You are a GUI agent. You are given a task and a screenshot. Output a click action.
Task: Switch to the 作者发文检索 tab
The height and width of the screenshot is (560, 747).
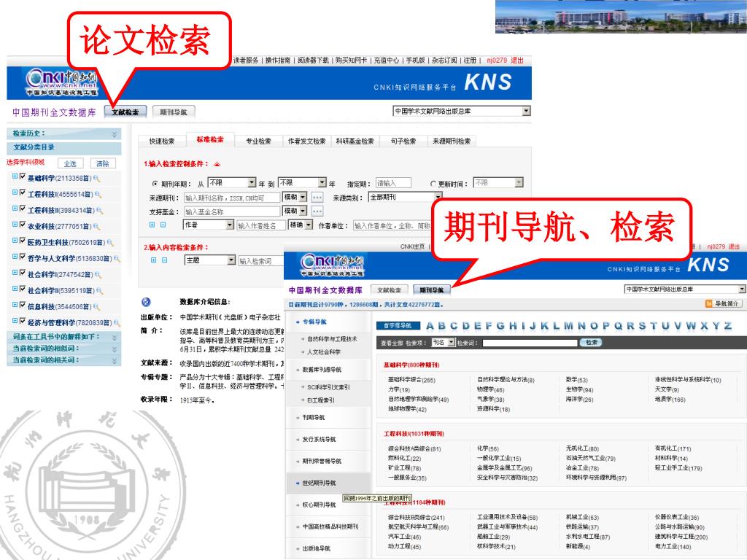(x=307, y=141)
